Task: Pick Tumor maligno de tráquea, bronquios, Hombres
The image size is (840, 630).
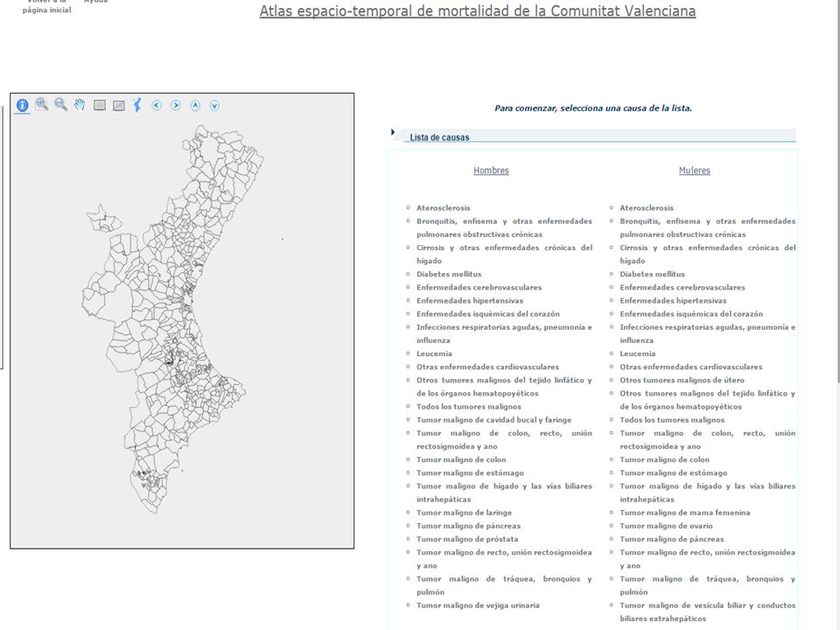Action: 504,585
